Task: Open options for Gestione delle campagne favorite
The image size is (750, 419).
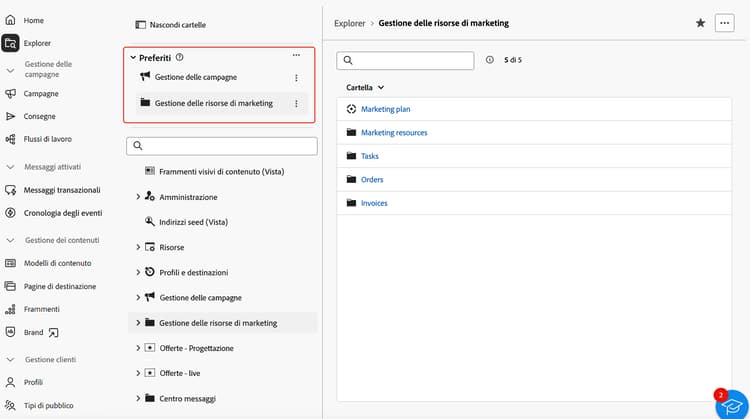Action: pyautogui.click(x=296, y=78)
